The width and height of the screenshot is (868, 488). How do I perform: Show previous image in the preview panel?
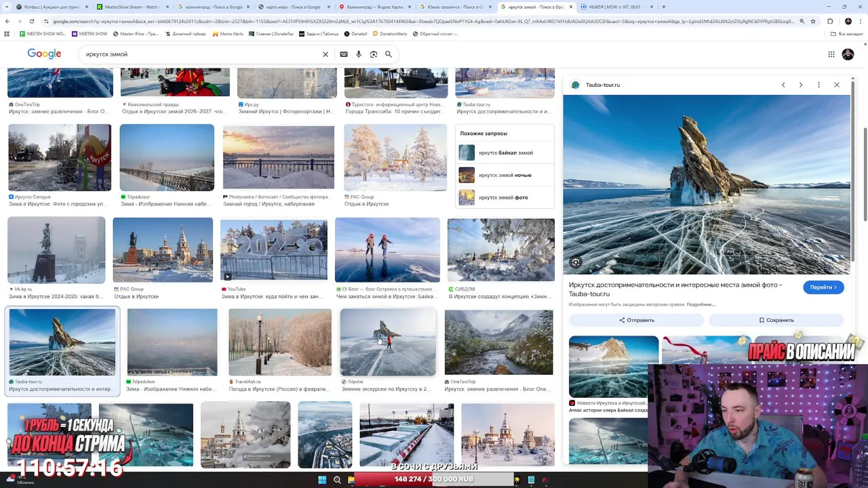tap(783, 85)
